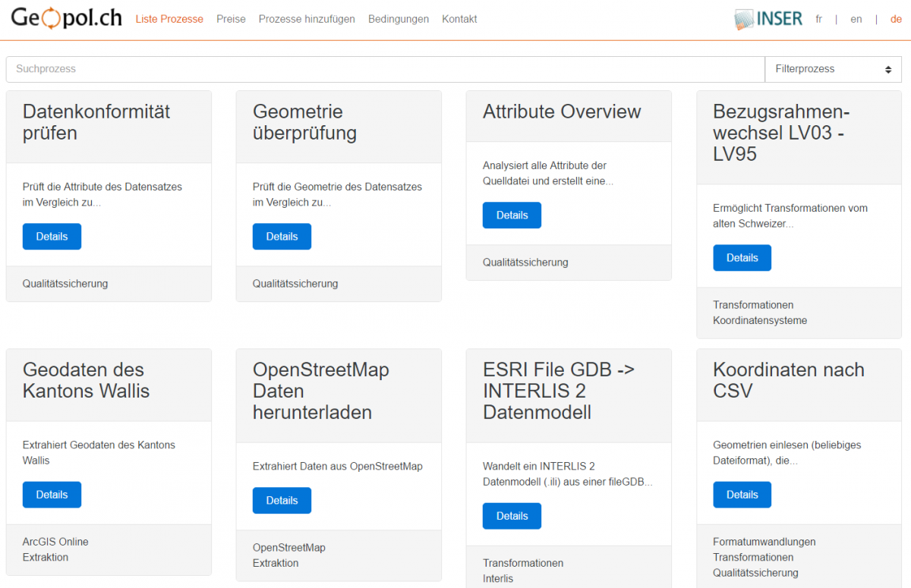Click Transformationen tag on Bezugsrahmenwechsel card
Screen dimensions: 911x588
(x=753, y=305)
